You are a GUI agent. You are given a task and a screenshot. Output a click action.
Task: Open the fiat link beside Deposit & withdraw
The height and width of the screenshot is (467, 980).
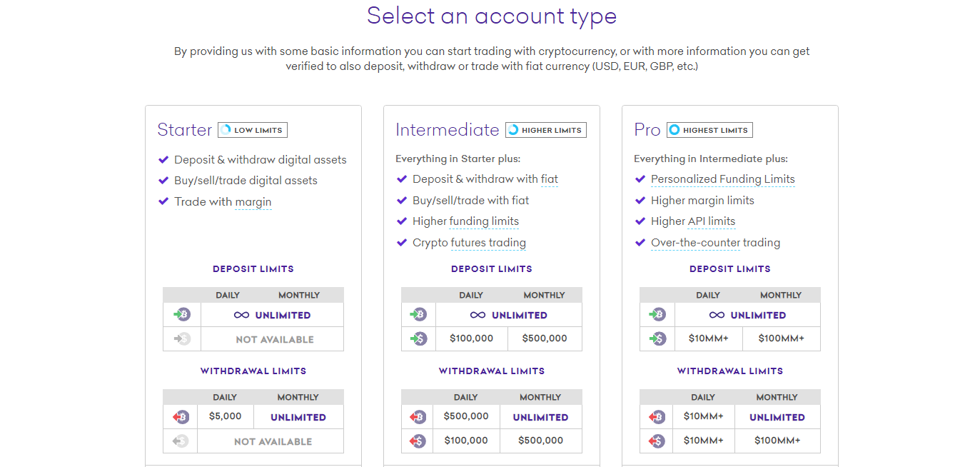(549, 179)
